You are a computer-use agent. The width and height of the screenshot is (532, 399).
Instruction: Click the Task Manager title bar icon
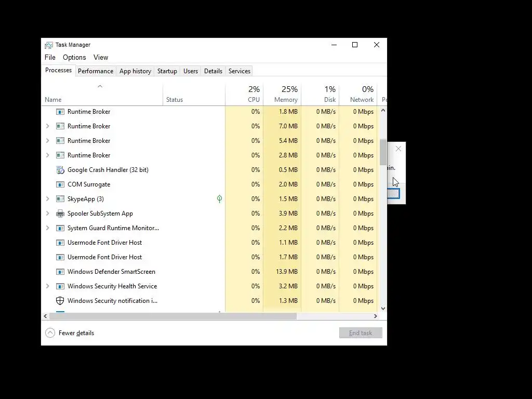coord(49,45)
